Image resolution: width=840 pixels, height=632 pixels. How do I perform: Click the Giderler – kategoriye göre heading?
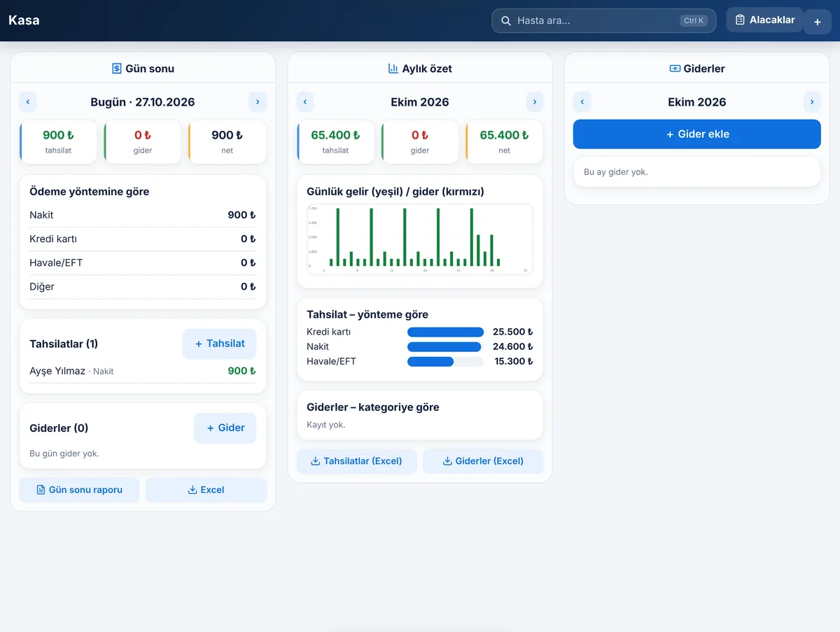[373, 407]
